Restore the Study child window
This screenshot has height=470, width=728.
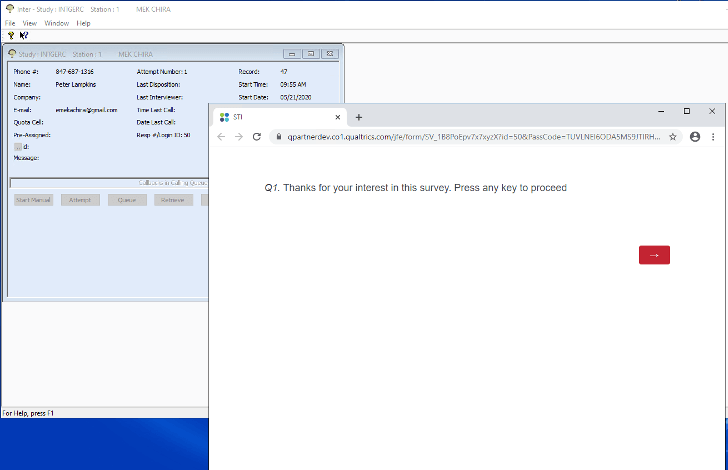tap(311, 54)
